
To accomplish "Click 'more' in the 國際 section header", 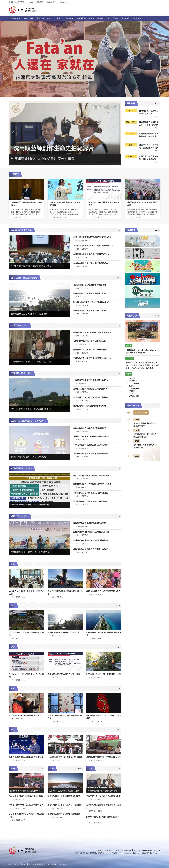I will coord(80,769).
